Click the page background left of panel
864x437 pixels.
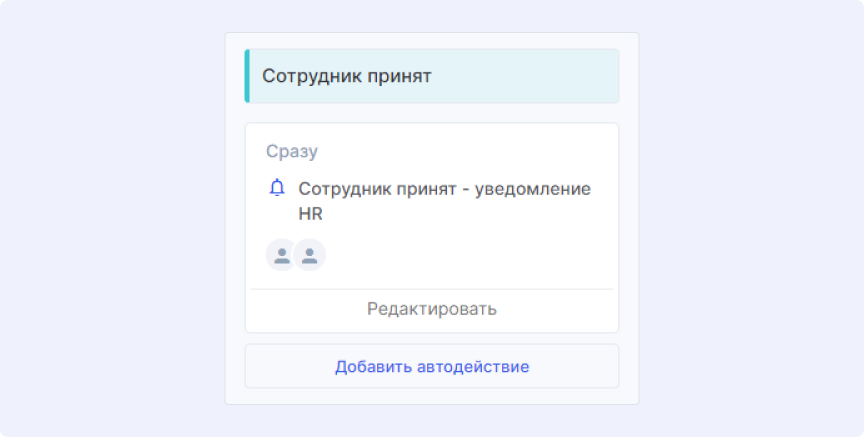pos(110,220)
